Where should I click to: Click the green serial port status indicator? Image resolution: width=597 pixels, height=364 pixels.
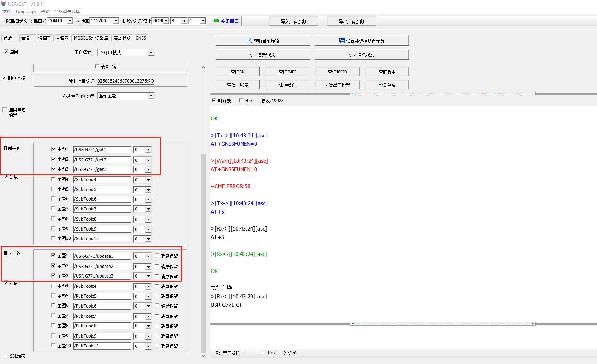[x=216, y=21]
